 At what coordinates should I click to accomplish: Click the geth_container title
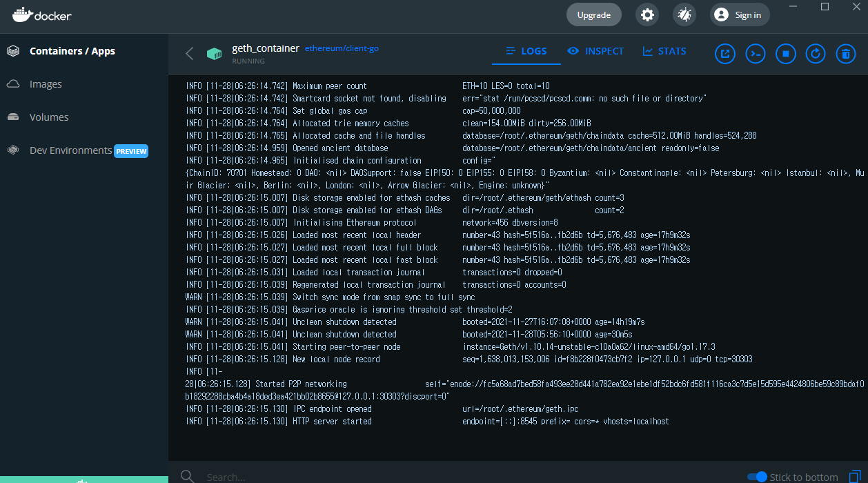(266, 48)
